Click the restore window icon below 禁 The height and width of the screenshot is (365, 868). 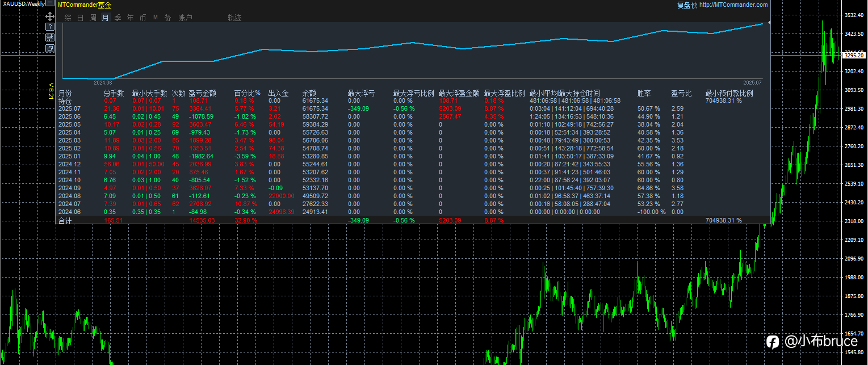(x=50, y=48)
